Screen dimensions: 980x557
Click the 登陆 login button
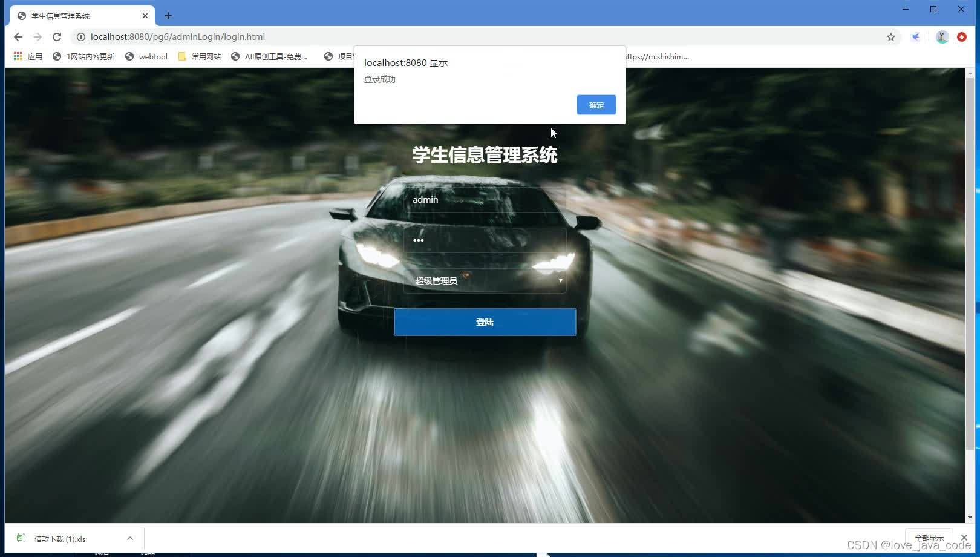[x=484, y=321]
